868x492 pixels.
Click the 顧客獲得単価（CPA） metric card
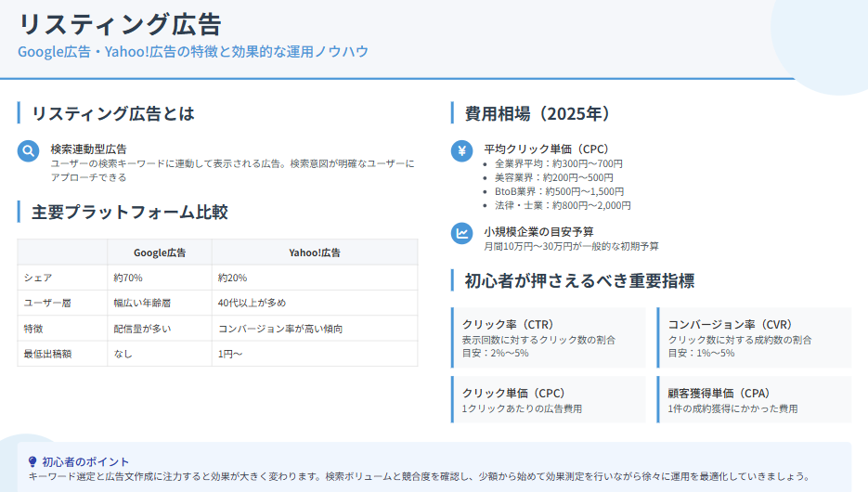click(754, 400)
